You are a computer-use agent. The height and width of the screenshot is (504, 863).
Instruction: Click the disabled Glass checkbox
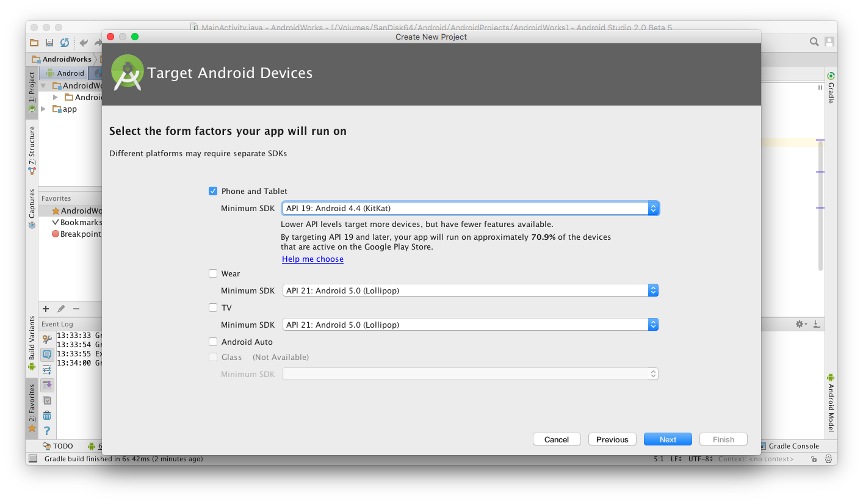(x=213, y=357)
